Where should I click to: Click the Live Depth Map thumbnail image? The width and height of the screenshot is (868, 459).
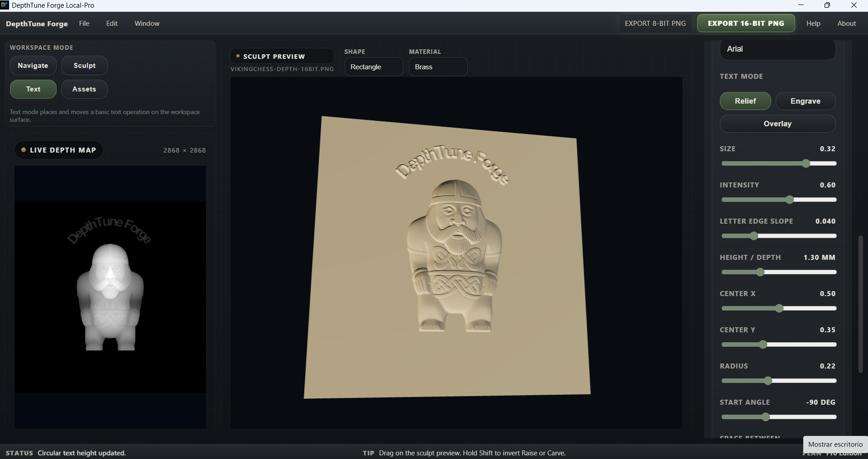coord(110,297)
